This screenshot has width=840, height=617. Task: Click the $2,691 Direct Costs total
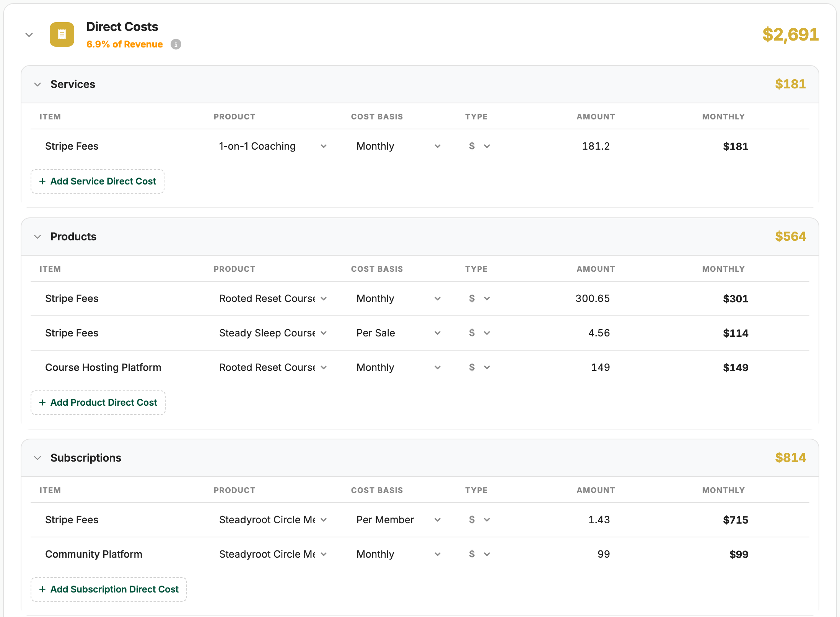tap(790, 34)
